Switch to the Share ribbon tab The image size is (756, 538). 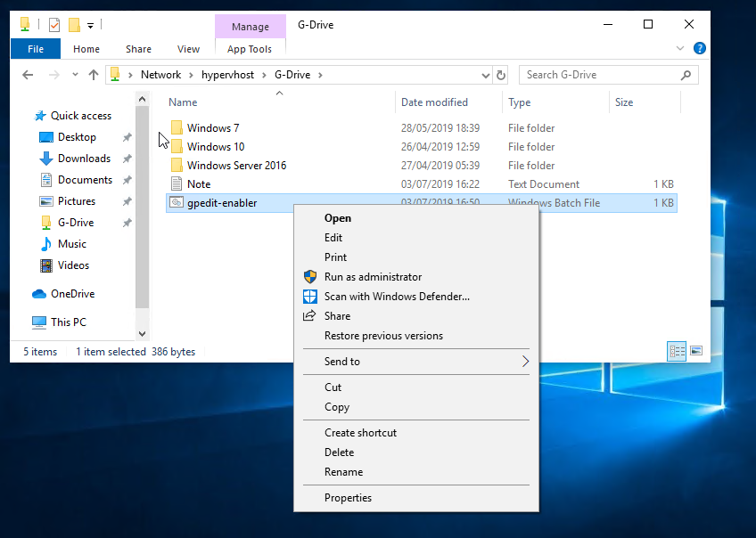click(138, 49)
